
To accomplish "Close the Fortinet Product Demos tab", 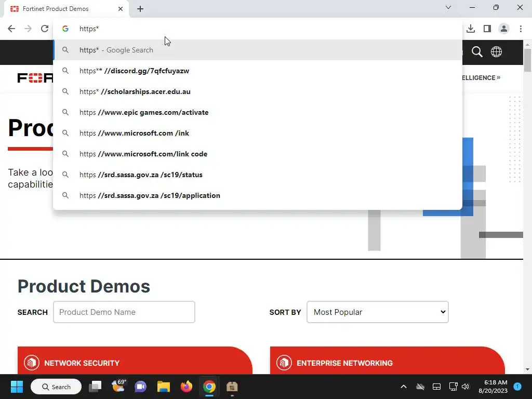I will coord(121,9).
